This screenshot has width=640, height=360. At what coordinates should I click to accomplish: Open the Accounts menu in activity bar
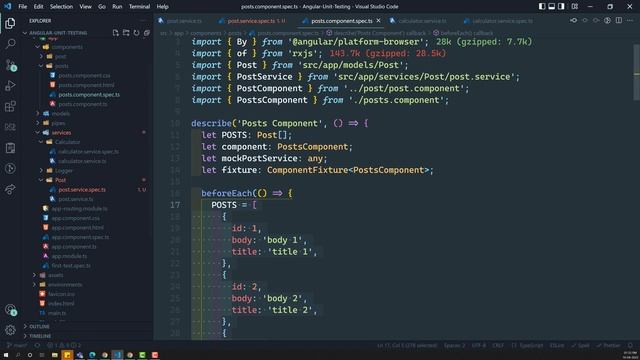coord(10,310)
